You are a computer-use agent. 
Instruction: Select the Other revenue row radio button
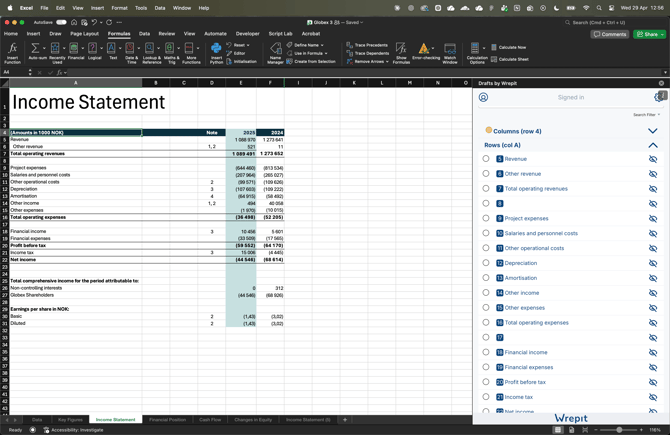pos(486,173)
